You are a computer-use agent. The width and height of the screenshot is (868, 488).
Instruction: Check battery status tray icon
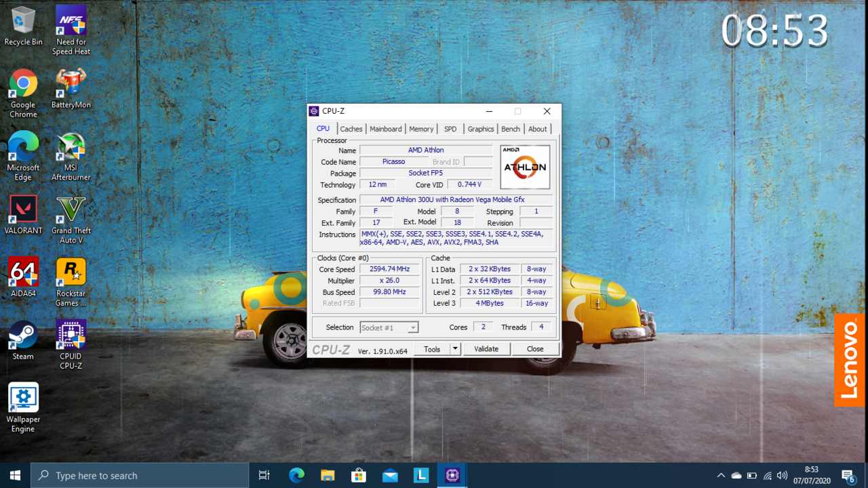coord(752,475)
